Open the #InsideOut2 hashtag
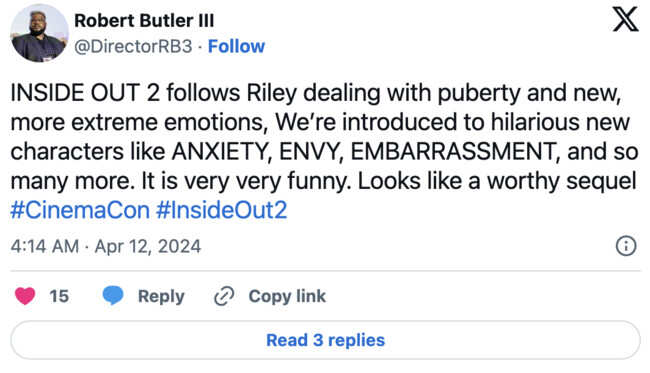 click(221, 210)
